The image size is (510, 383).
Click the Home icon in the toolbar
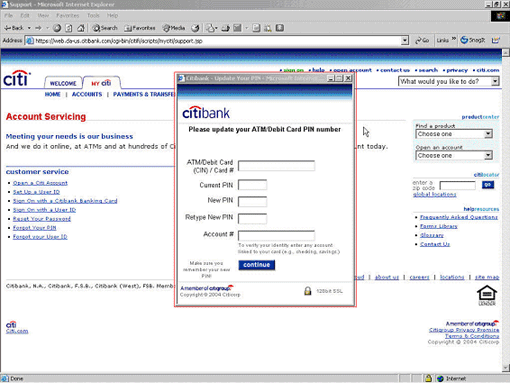(81, 28)
